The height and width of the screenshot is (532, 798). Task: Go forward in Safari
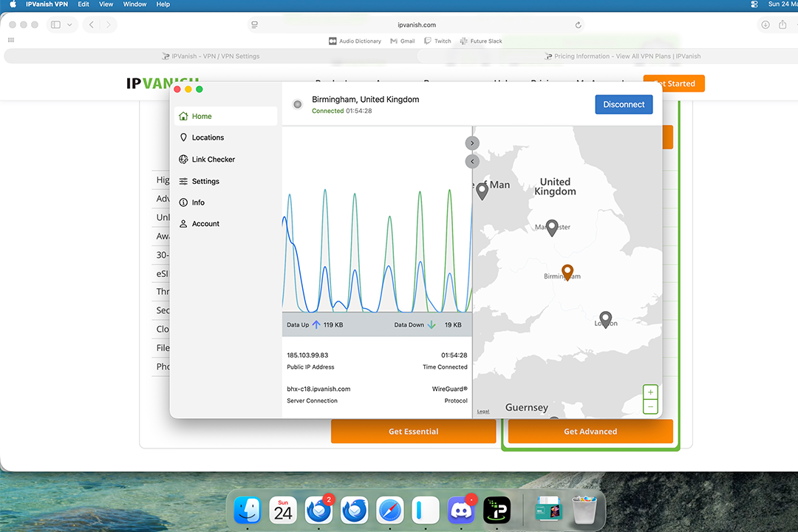108,24
